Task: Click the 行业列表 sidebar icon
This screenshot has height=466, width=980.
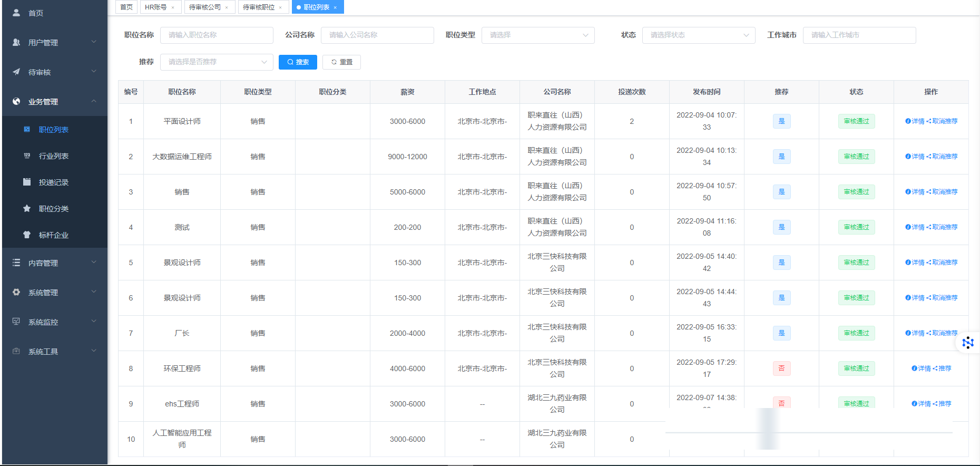Action: [27, 156]
